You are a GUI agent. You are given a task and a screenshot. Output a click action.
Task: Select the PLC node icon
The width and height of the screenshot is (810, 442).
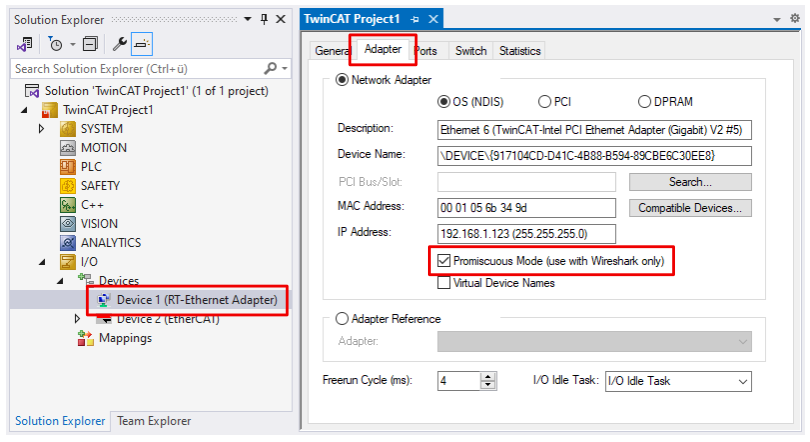click(68, 167)
